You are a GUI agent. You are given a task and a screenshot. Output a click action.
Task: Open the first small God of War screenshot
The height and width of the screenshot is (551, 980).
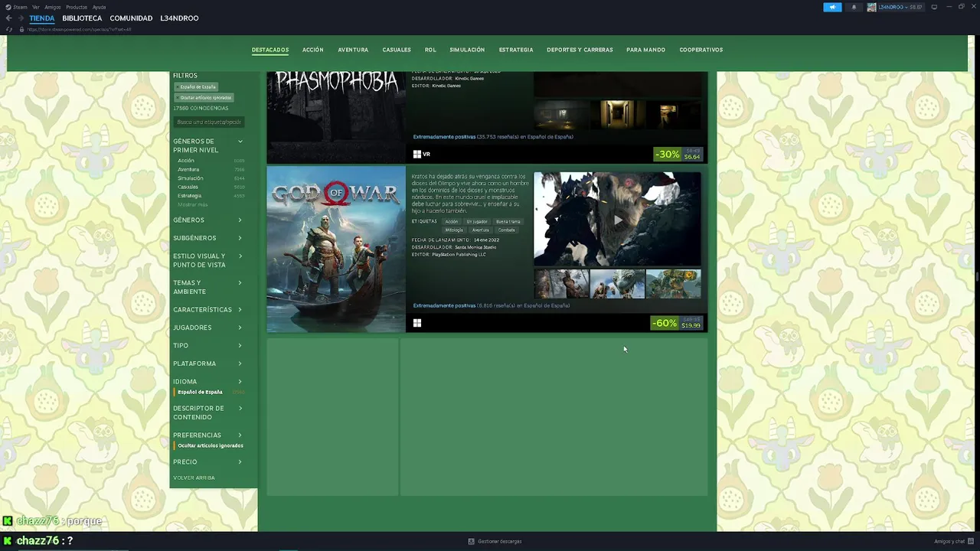(x=561, y=284)
